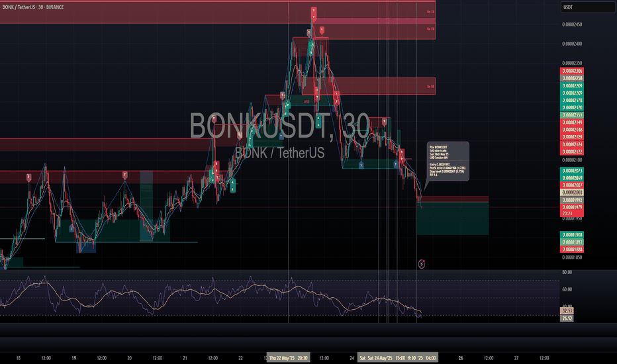The height and width of the screenshot is (364, 617).
Task: Click the 0.00001908 green price label
Action: [x=572, y=234]
